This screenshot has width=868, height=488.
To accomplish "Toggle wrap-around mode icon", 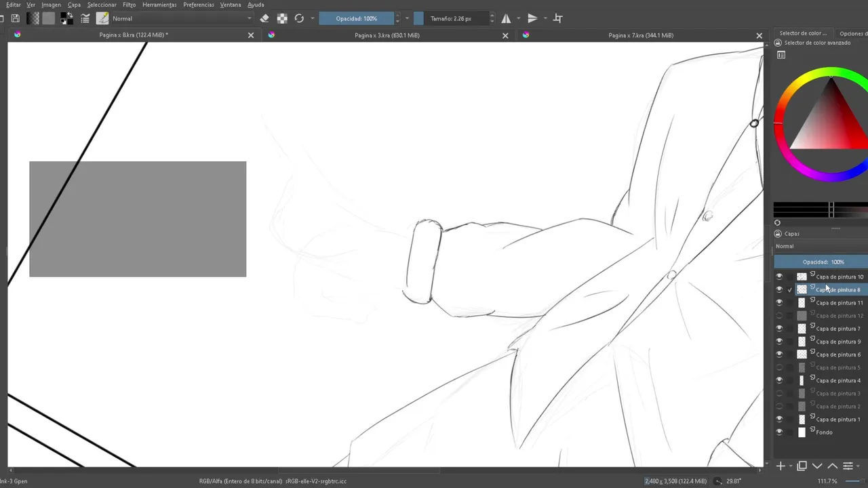I will (x=558, y=18).
